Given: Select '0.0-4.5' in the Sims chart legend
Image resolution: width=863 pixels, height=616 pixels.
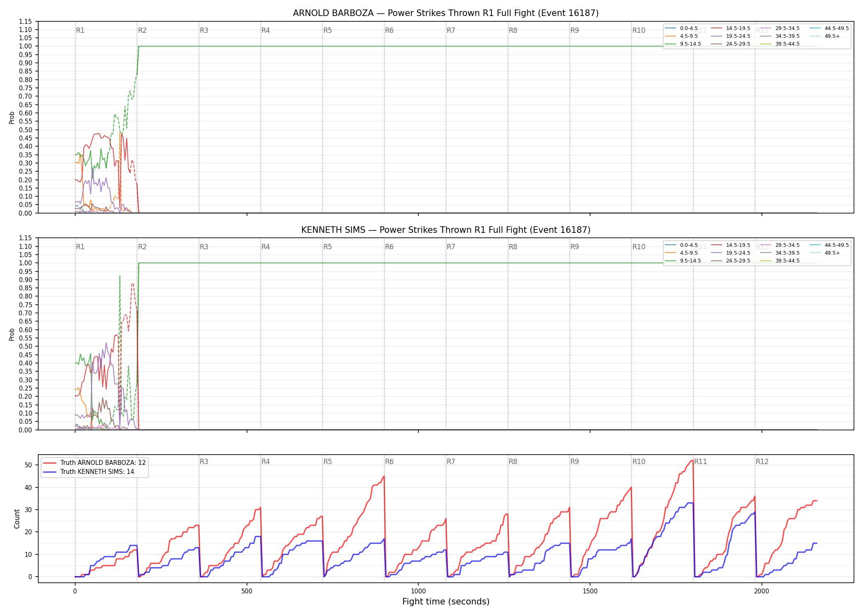Looking at the screenshot, I should tap(689, 245).
